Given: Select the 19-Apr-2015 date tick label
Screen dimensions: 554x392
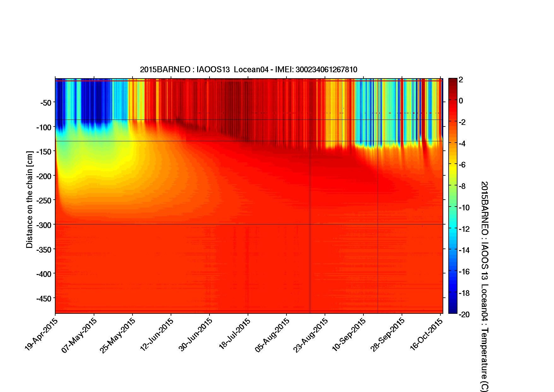Looking at the screenshot, I should [41, 334].
